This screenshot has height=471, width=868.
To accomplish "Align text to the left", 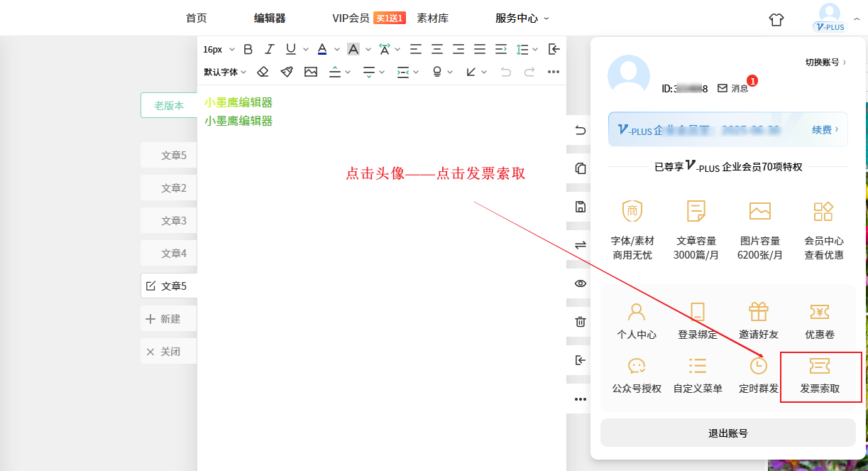I will click(416, 49).
